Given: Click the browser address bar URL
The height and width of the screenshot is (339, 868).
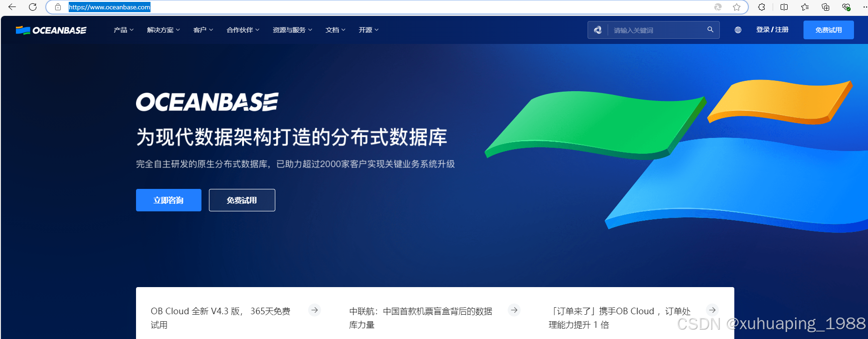Looking at the screenshot, I should (109, 7).
